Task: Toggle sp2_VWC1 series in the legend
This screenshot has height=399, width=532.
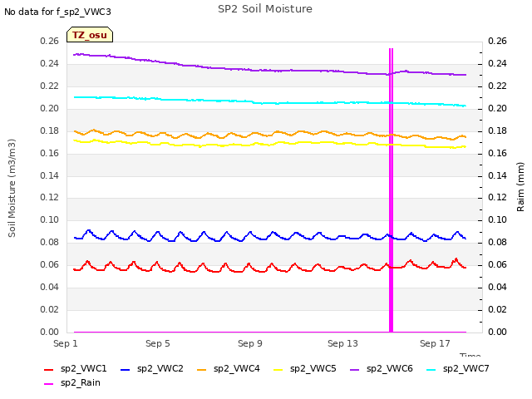Action: (x=76, y=368)
